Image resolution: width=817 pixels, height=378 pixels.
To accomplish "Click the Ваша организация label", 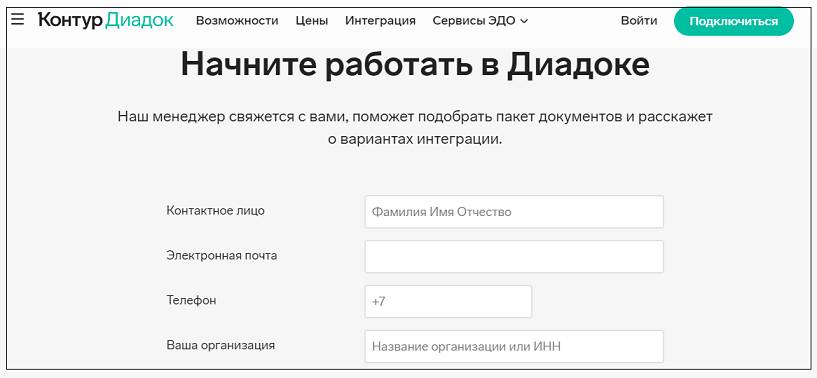I will [220, 345].
